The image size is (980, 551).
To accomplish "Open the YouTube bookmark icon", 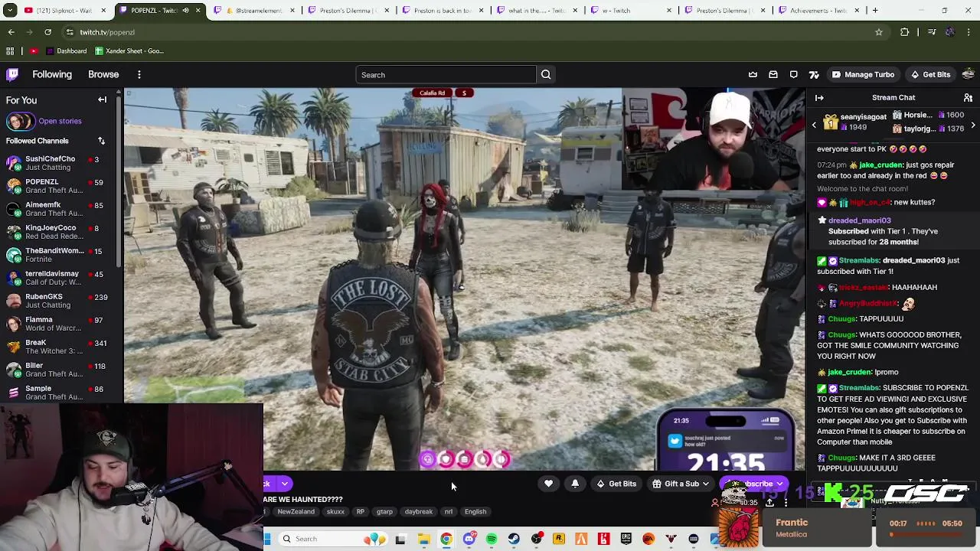I will click(34, 51).
